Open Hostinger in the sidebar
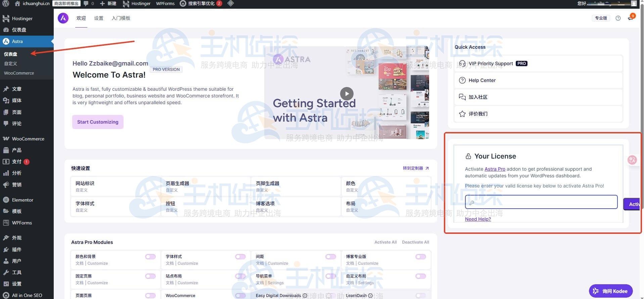 (27, 18)
